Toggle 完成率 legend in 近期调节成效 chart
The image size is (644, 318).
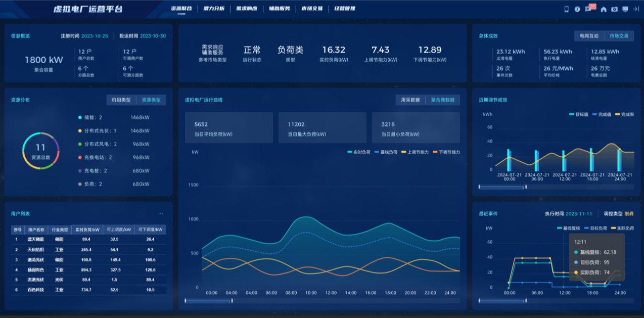624,115
